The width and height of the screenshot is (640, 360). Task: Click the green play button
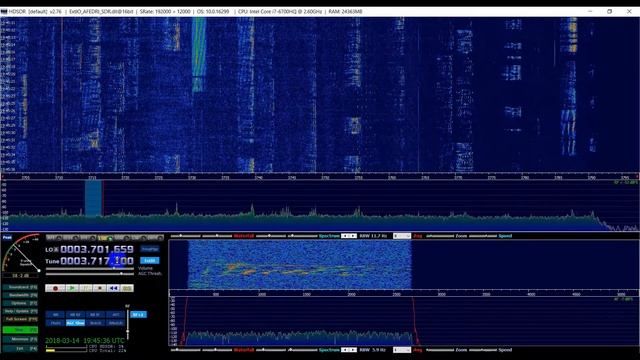coord(72,288)
